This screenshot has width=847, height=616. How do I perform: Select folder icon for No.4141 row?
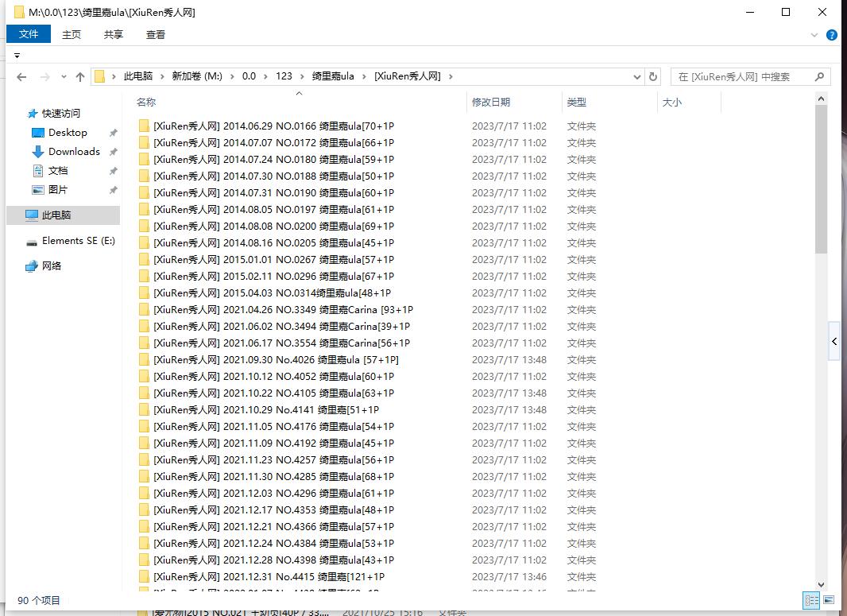144,410
